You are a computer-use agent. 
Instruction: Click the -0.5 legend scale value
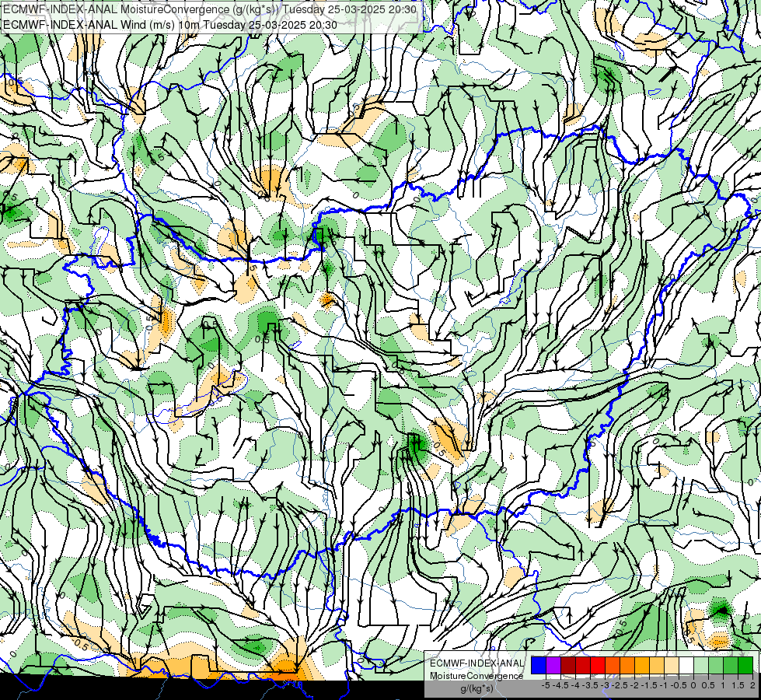679,685
